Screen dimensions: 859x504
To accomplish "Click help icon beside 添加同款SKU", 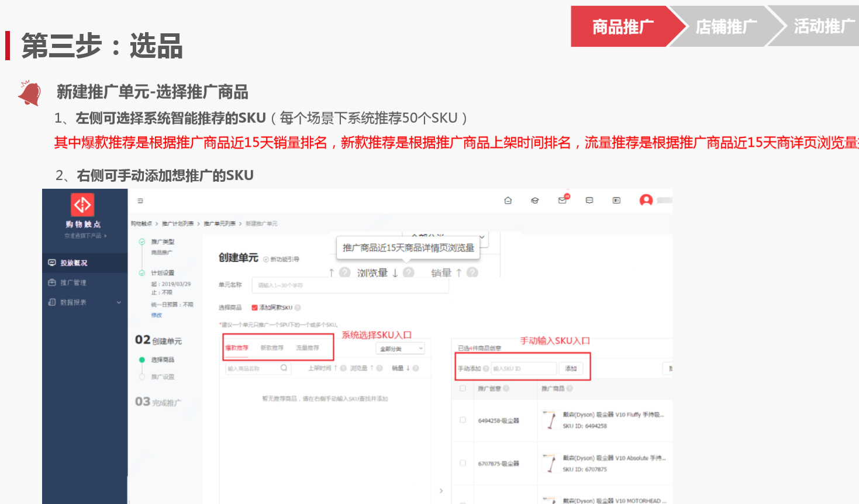I will [x=298, y=308].
